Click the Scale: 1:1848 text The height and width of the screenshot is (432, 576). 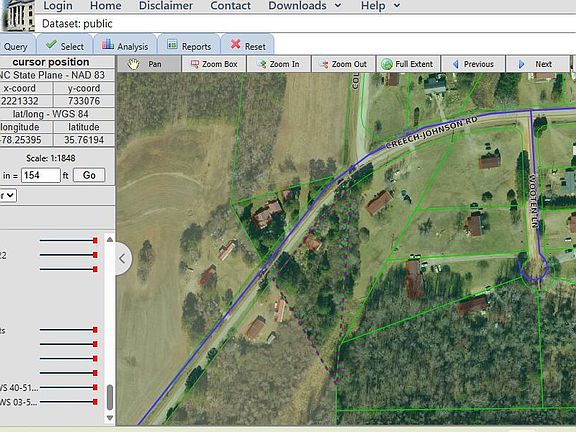coord(51,158)
